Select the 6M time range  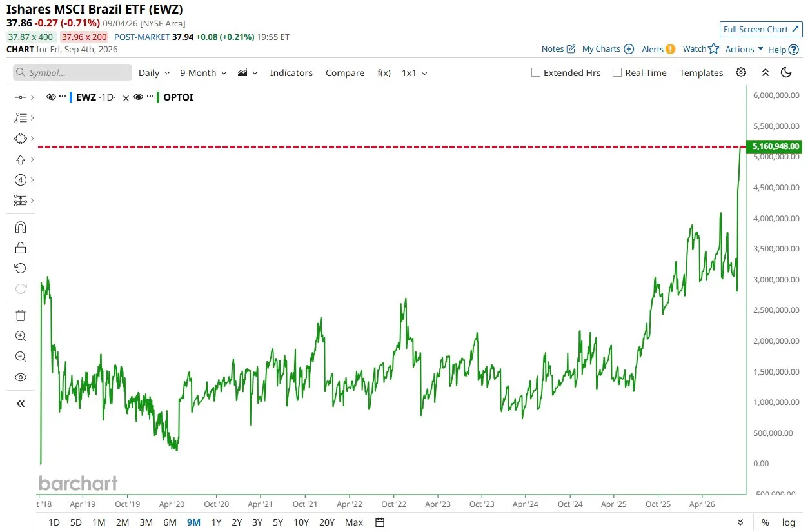point(170,522)
